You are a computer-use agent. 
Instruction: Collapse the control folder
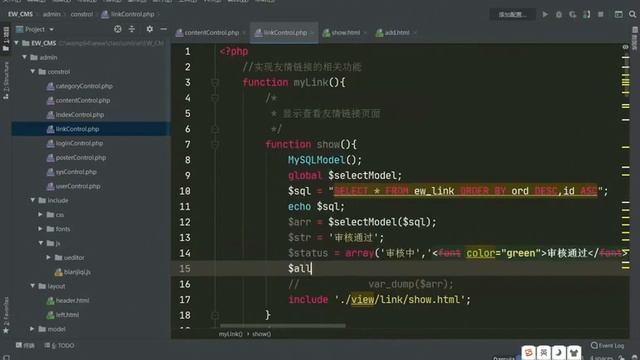click(x=33, y=71)
